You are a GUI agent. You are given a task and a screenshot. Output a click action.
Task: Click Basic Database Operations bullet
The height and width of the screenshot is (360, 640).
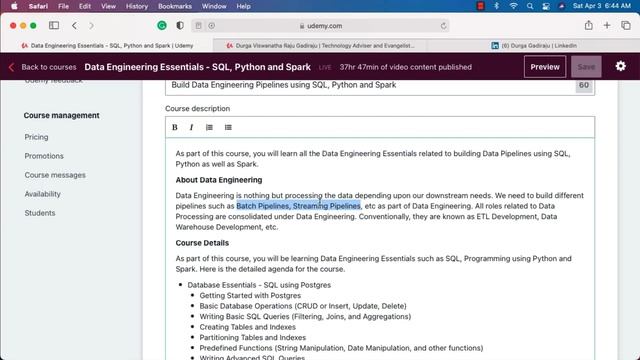point(303,306)
